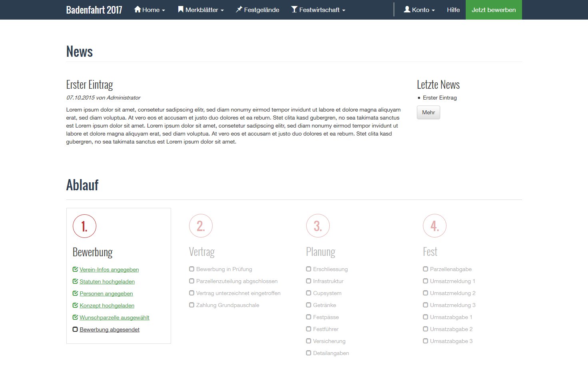Check the Bewerbung abgesendet checkbox
588x367 pixels.
[75, 329]
